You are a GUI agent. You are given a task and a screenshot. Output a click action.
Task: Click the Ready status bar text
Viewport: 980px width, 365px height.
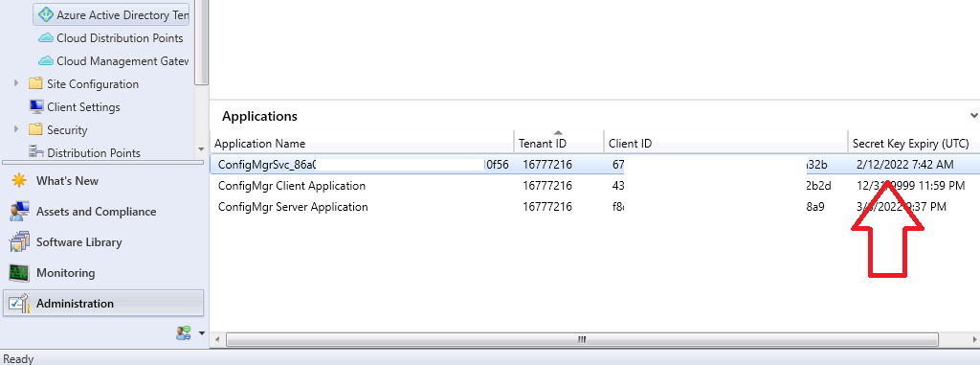[19, 358]
